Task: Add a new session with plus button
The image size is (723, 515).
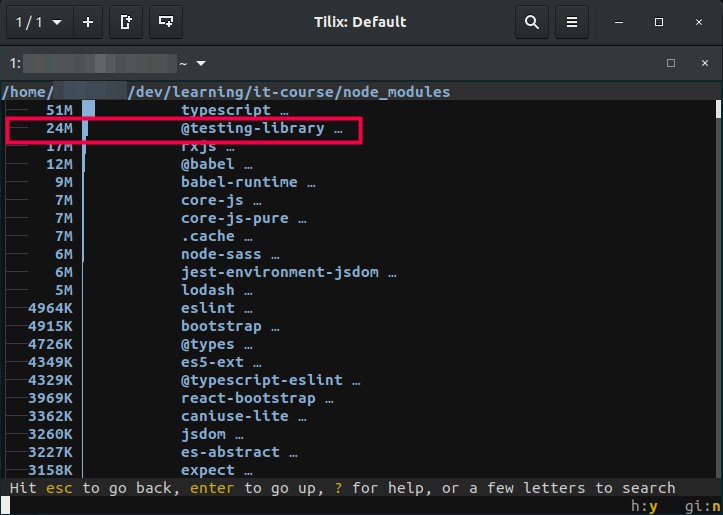Action: click(x=88, y=22)
